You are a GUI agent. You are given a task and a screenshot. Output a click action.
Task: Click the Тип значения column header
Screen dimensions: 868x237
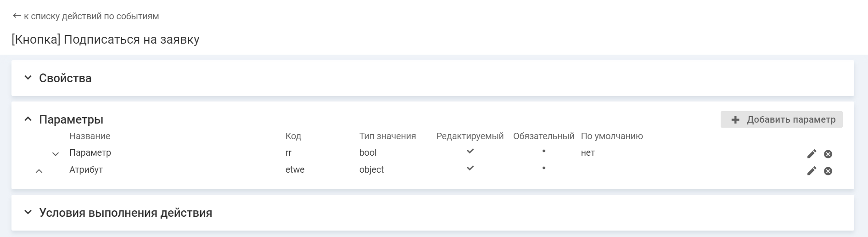387,136
